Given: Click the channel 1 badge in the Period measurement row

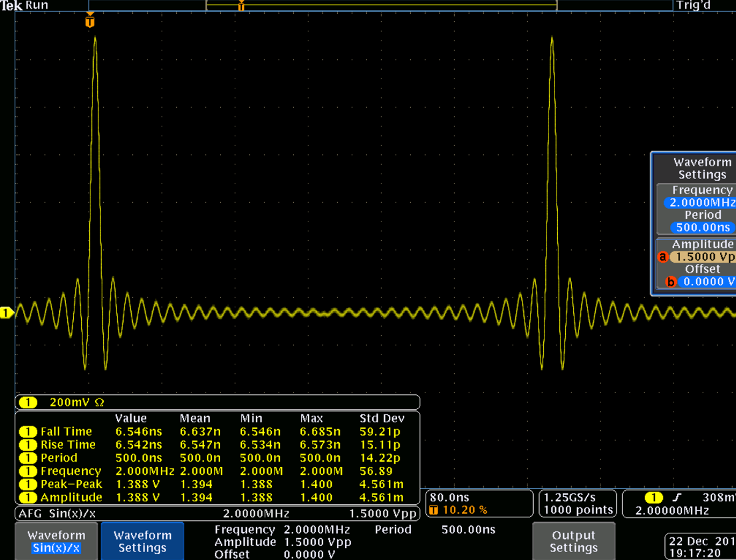Looking at the screenshot, I should pyautogui.click(x=28, y=458).
